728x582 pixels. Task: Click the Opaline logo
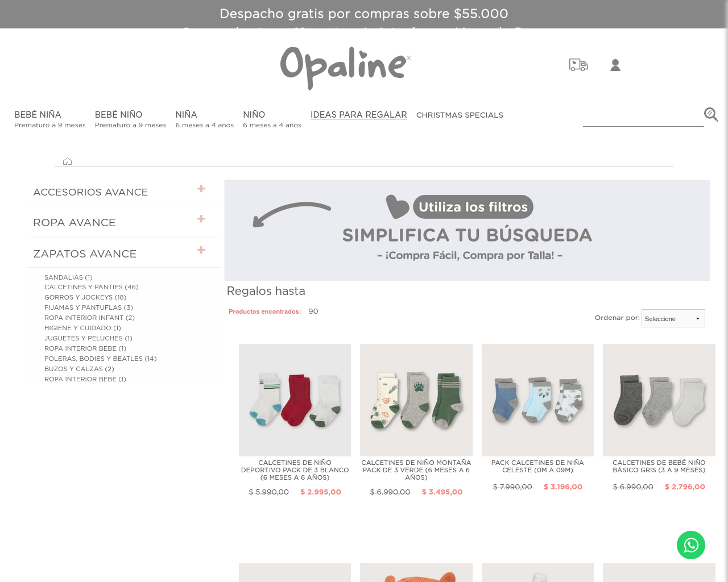tap(345, 68)
